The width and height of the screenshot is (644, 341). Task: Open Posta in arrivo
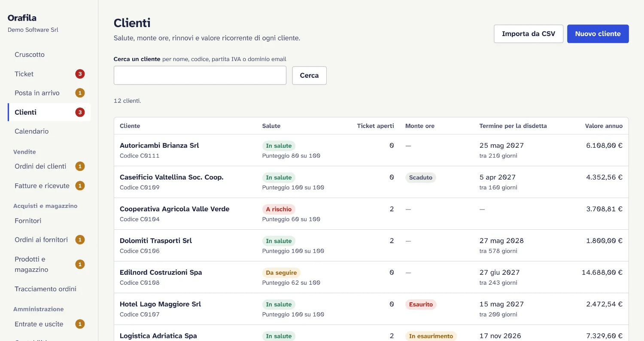(49, 93)
